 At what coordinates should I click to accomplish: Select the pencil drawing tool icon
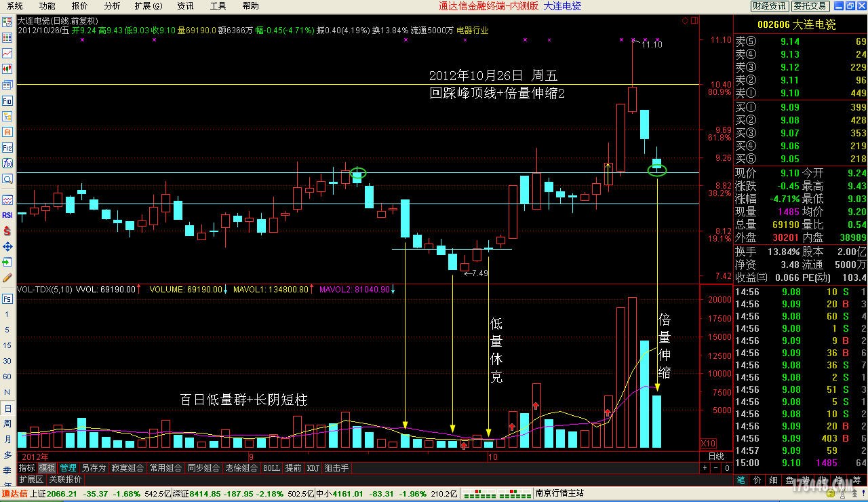coord(7,277)
